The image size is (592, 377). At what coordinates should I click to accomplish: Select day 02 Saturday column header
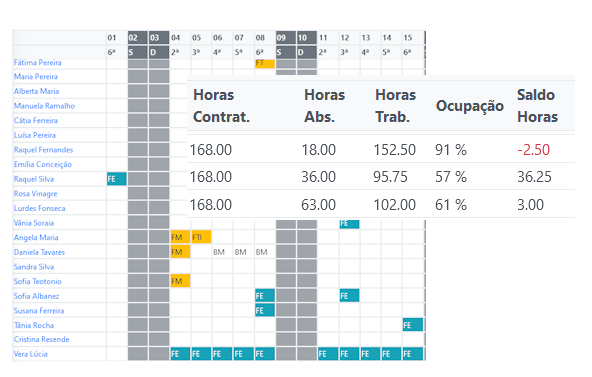pos(137,38)
